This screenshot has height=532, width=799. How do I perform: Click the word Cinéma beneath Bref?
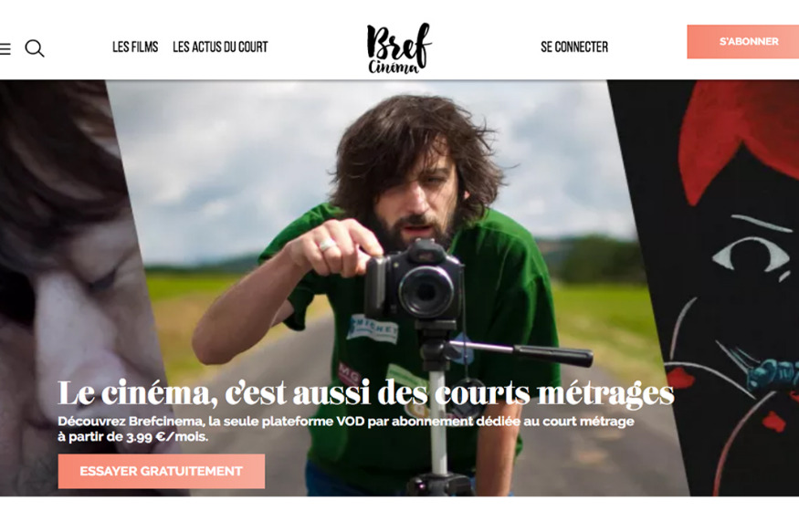point(394,67)
